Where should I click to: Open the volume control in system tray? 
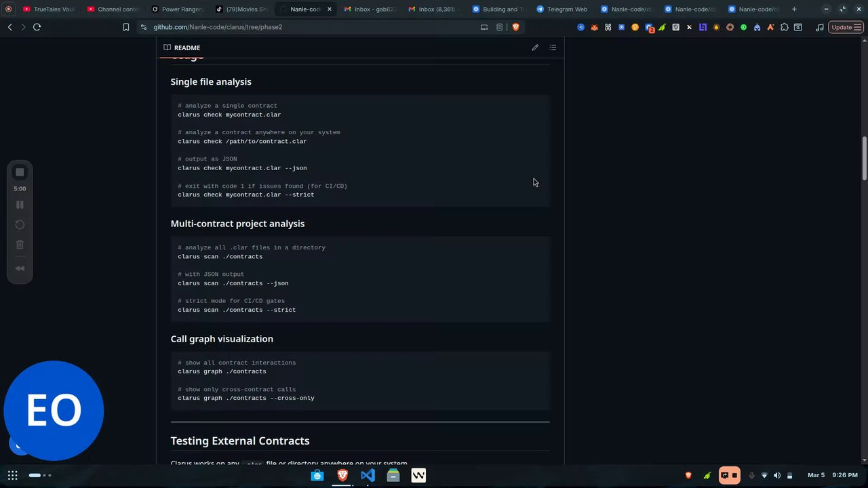point(777,475)
